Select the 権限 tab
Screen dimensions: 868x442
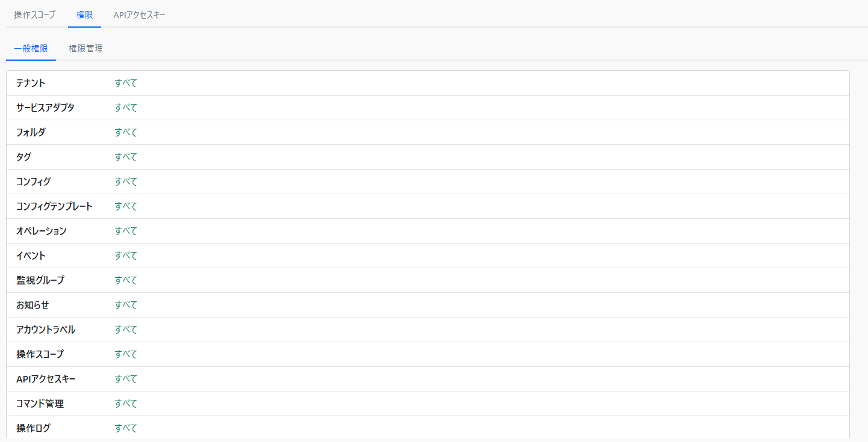tap(84, 15)
